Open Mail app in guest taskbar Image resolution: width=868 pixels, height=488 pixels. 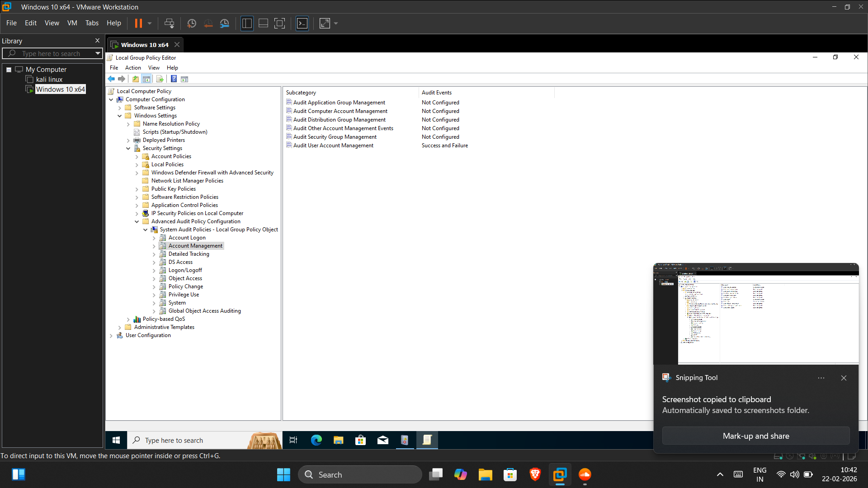(x=383, y=440)
